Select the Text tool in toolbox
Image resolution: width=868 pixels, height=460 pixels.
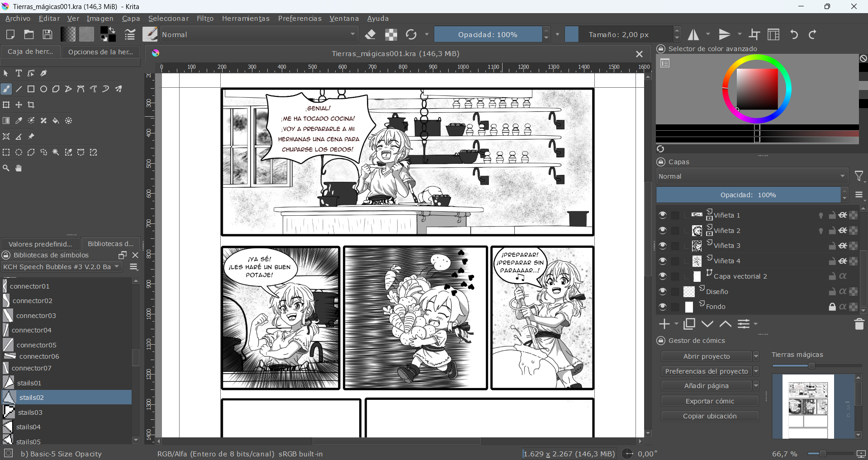[19, 73]
